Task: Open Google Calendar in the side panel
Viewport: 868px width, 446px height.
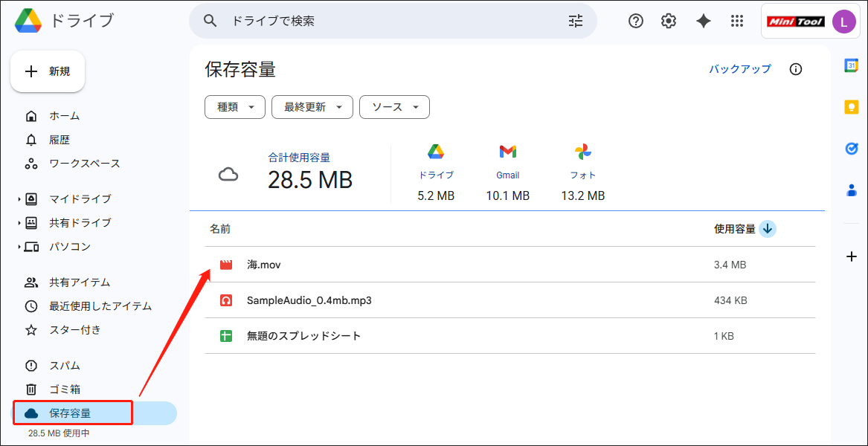Action: point(851,67)
